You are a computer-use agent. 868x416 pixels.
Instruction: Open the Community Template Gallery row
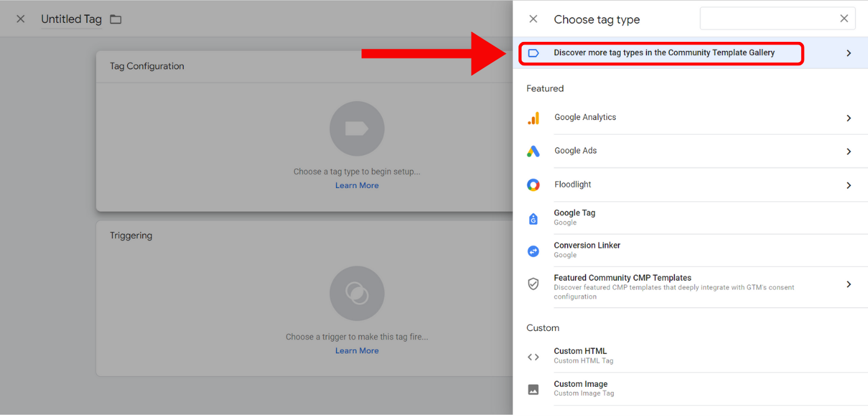pyautogui.click(x=690, y=53)
